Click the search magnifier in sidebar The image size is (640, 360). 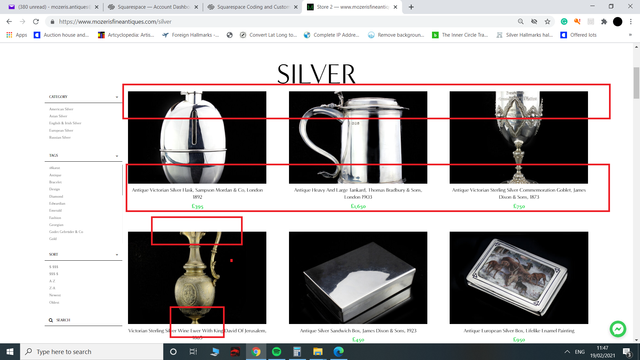(51, 320)
